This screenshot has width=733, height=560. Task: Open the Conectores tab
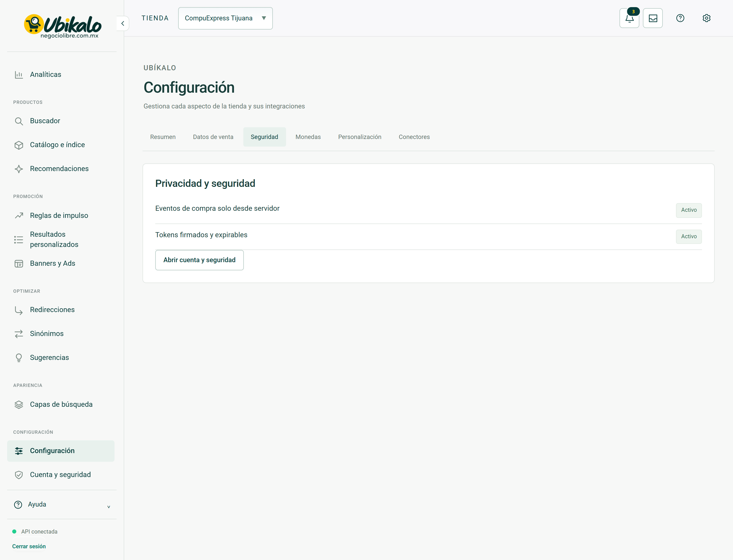coord(414,137)
